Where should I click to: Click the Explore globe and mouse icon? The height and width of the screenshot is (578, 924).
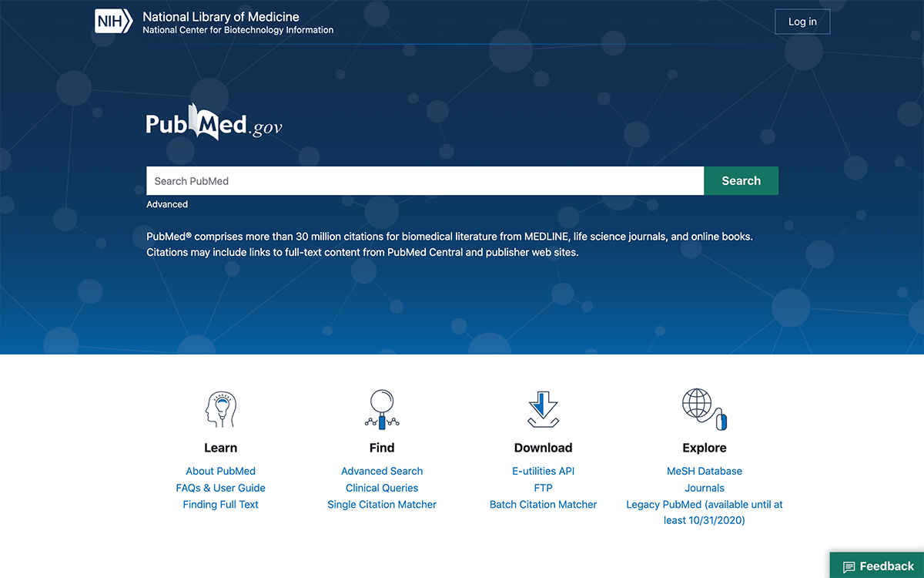(705, 409)
